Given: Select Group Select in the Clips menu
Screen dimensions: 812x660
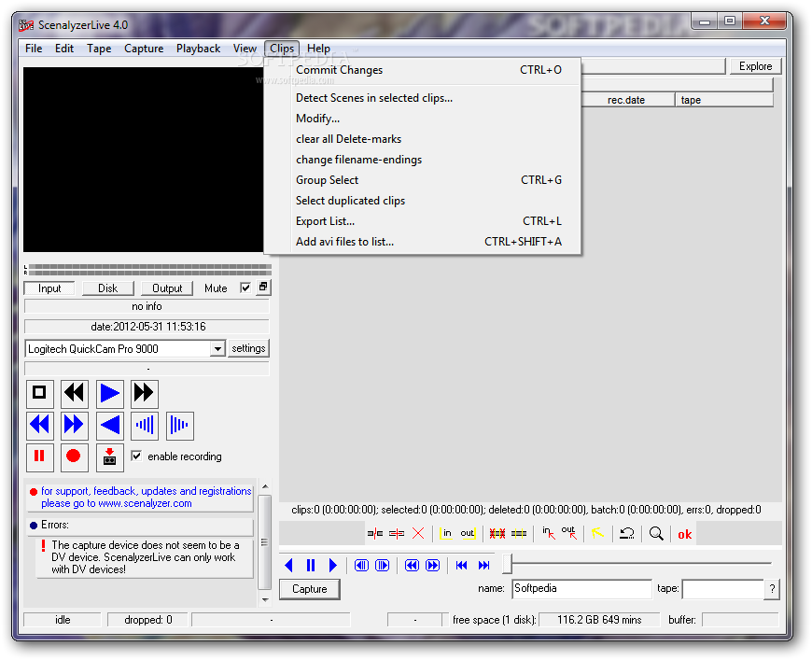Looking at the screenshot, I should click(x=423, y=180).
